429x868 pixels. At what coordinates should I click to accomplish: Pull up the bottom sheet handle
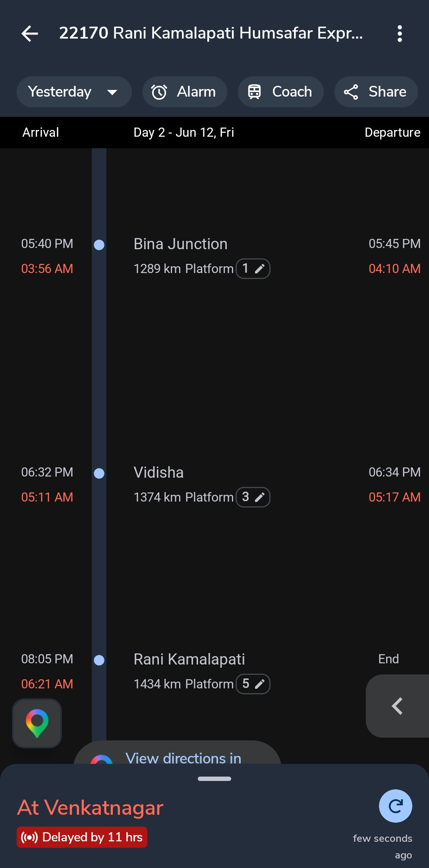pyautogui.click(x=214, y=779)
